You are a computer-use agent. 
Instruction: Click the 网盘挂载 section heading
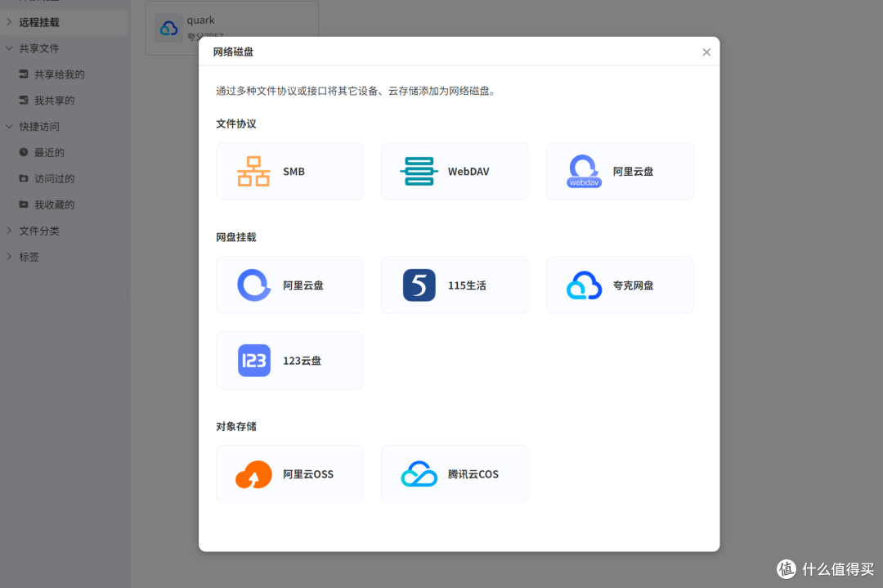point(236,237)
